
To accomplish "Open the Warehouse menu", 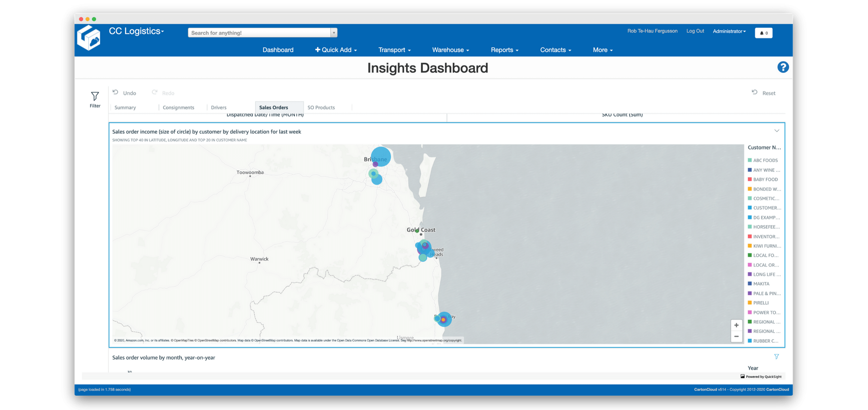I will click(450, 50).
